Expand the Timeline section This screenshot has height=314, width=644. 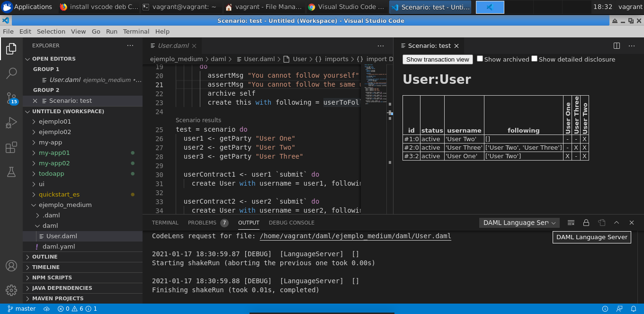coord(82,267)
